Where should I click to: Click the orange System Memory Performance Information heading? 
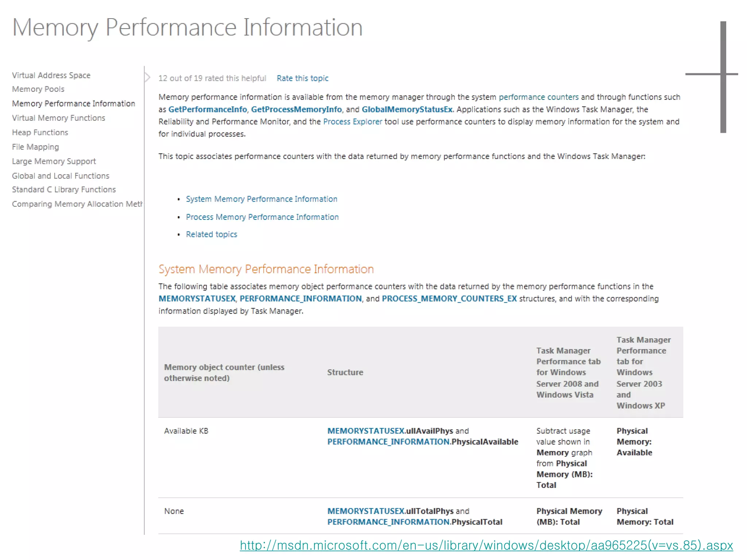(266, 269)
